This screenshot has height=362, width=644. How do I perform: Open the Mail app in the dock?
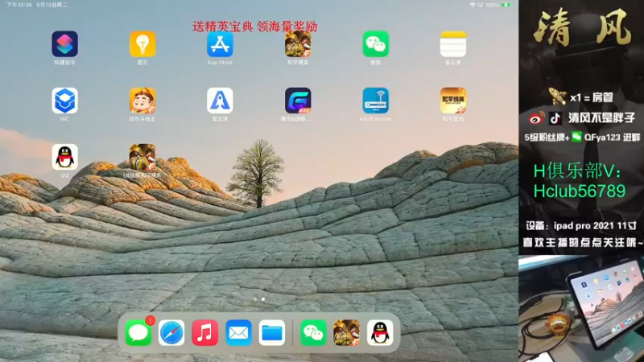[238, 332]
